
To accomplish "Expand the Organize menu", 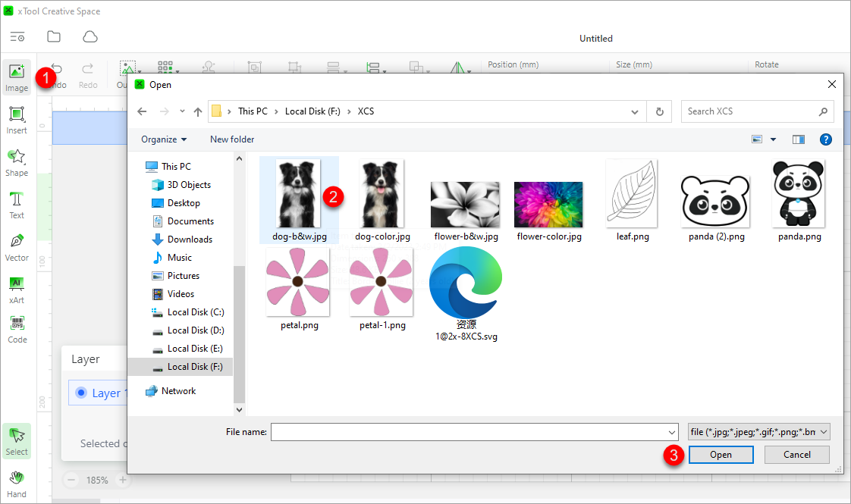I will (164, 139).
